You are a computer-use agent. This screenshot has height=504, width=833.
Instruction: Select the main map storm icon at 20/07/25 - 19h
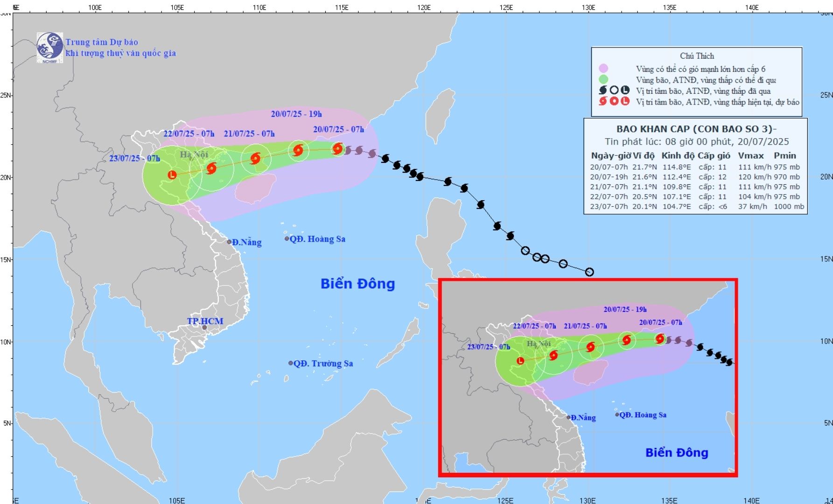click(298, 150)
